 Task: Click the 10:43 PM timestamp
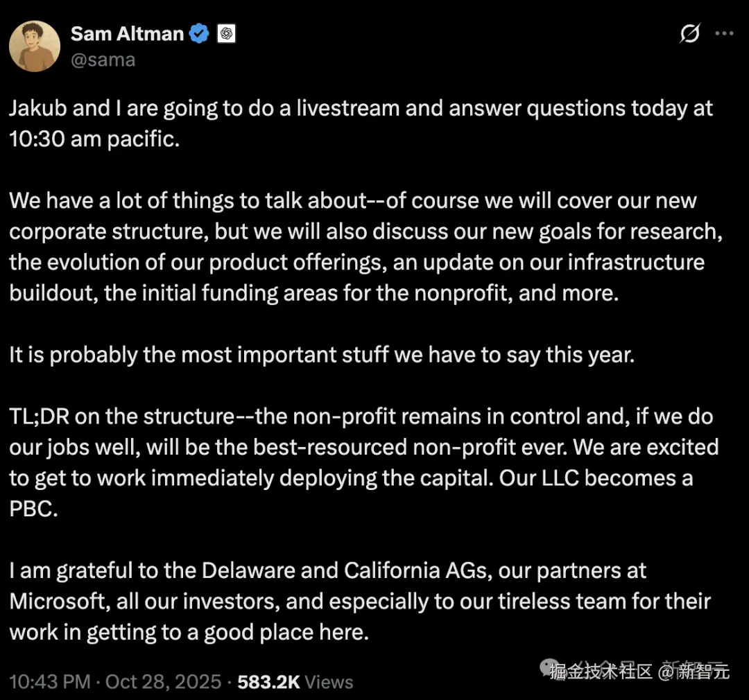(x=50, y=681)
